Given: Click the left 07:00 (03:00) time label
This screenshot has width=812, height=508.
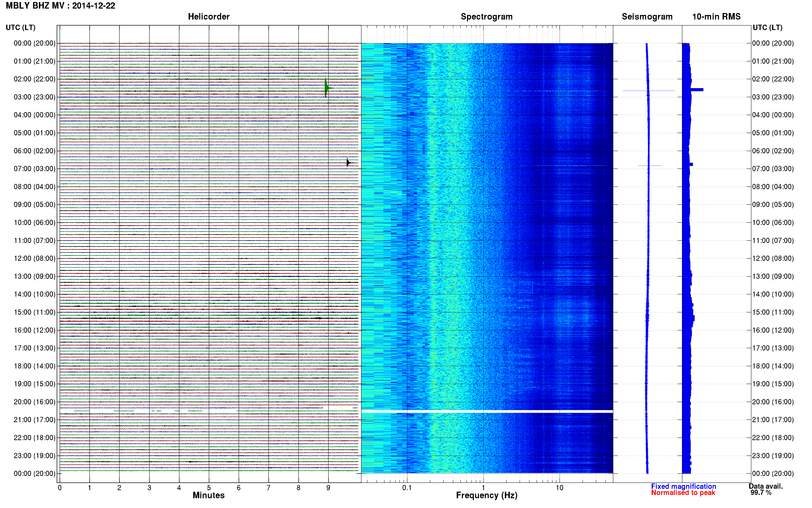Looking at the screenshot, I should coord(35,169).
